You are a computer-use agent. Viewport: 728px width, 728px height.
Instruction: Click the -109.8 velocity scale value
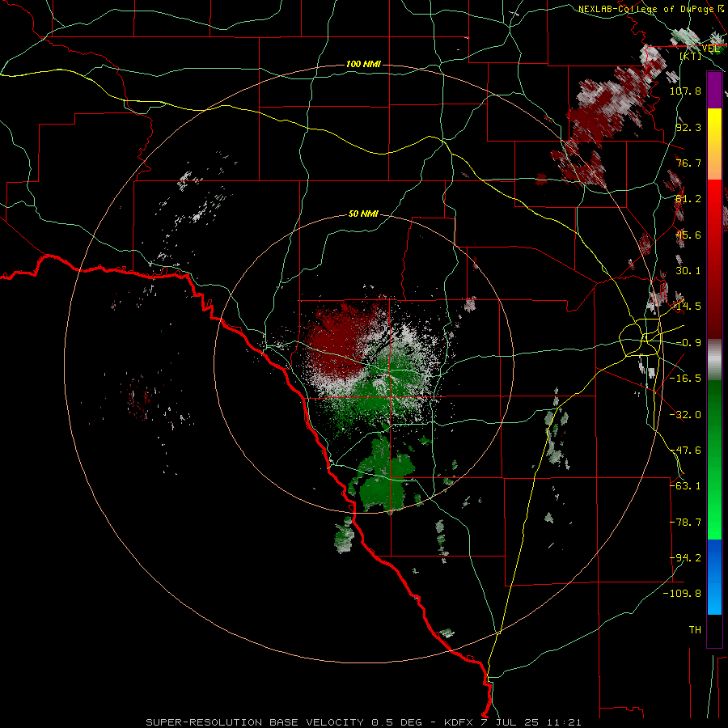tap(682, 594)
